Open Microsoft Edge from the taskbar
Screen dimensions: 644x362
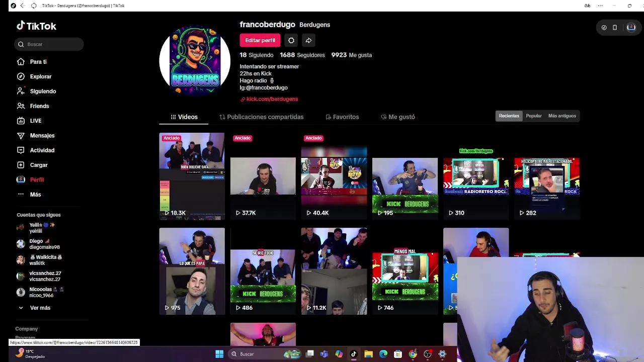pyautogui.click(x=383, y=354)
